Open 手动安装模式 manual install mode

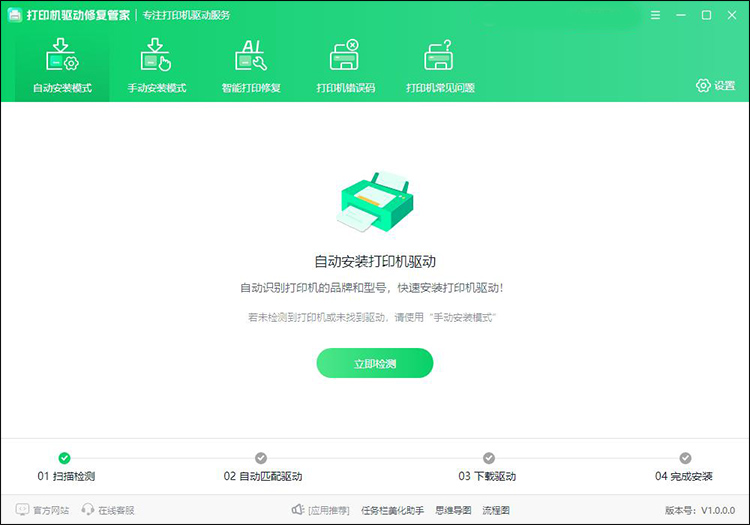tap(156, 56)
